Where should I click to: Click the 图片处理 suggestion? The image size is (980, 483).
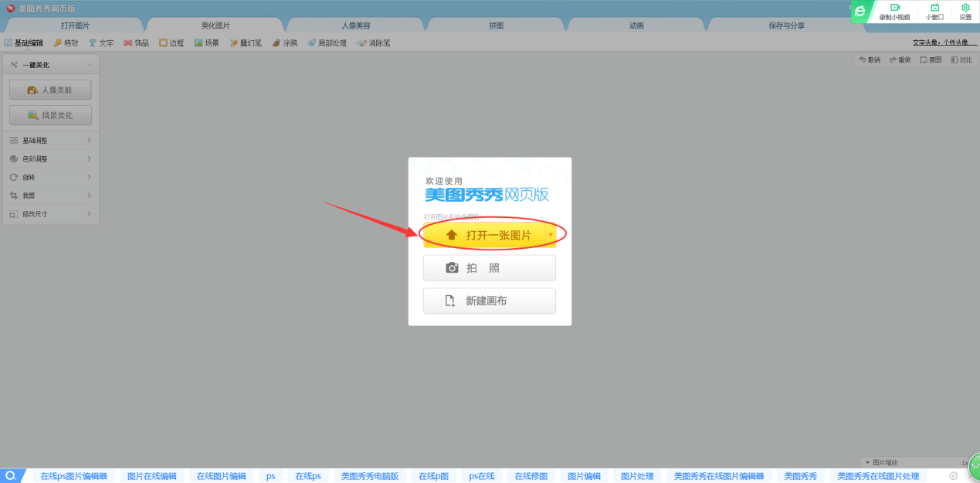637,476
